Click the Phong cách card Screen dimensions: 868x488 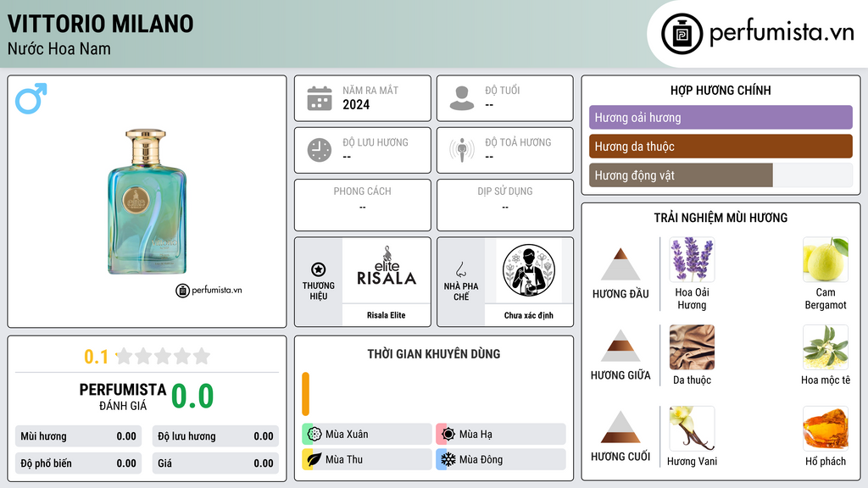[x=363, y=205]
